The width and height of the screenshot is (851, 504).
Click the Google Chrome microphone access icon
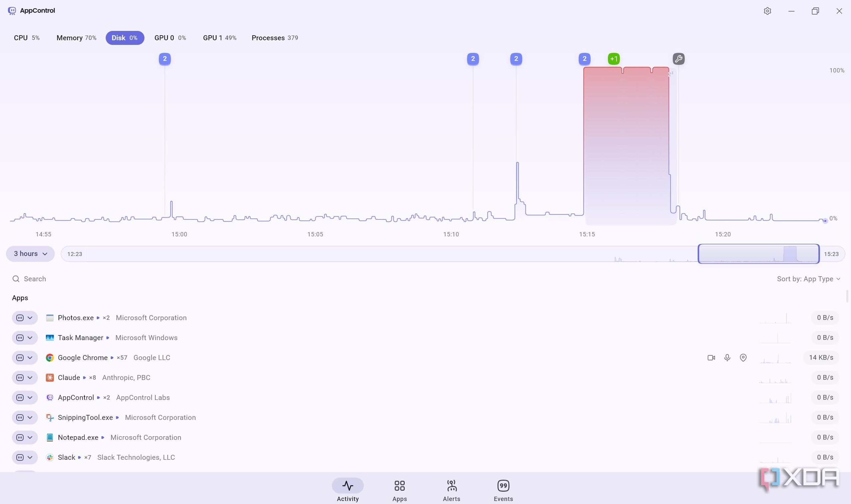coord(727,358)
